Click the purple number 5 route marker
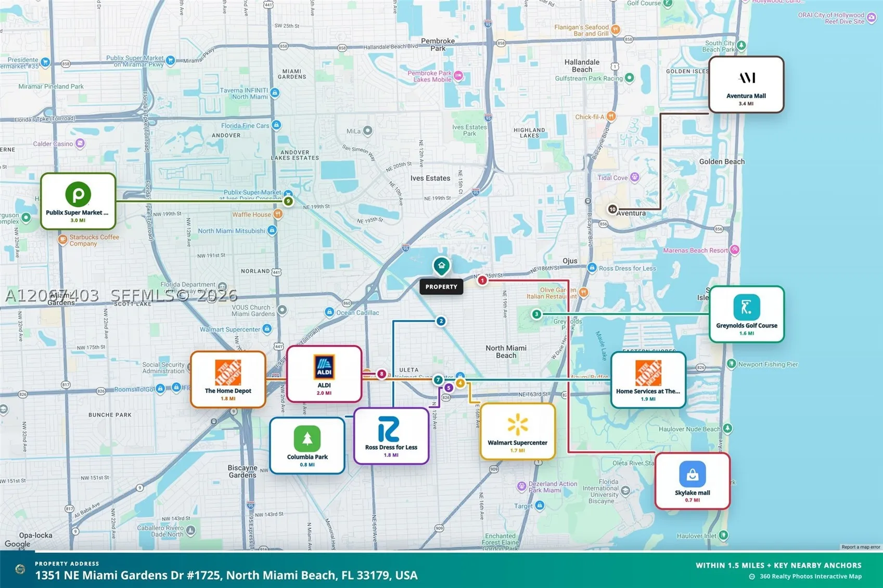The width and height of the screenshot is (883, 588). (x=449, y=388)
